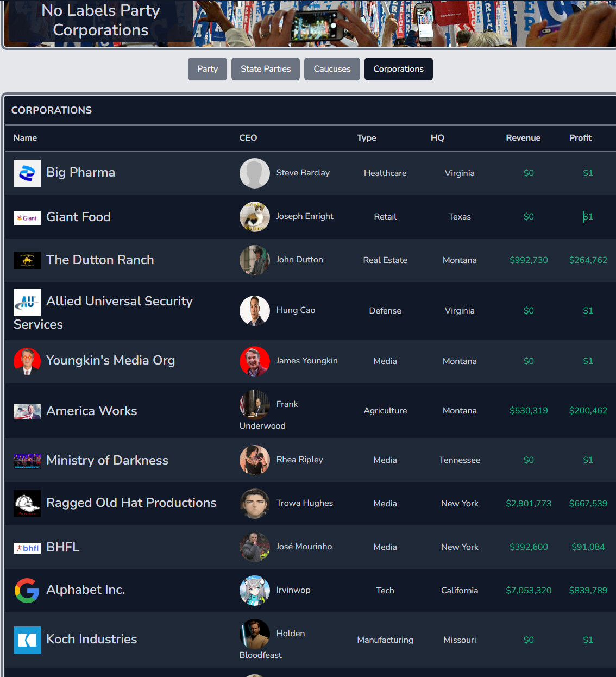
Task: Switch to the Party tab
Action: (207, 69)
